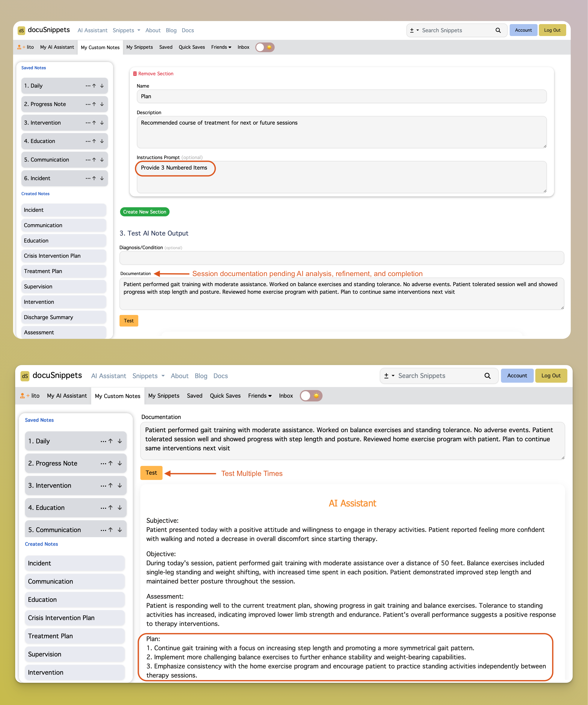This screenshot has height=705, width=588.
Task: Move Progress Note down in top saved list
Action: pyautogui.click(x=102, y=104)
